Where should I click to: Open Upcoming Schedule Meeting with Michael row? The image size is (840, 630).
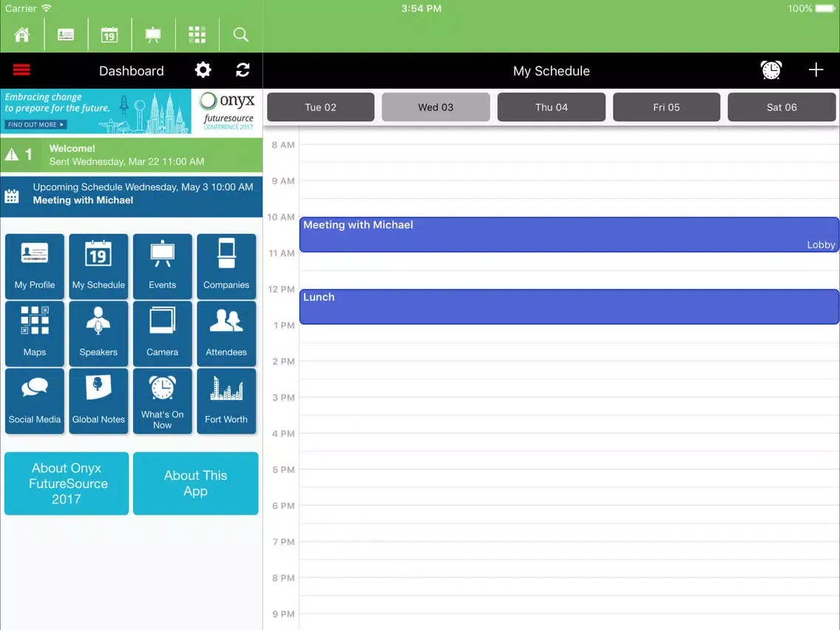pos(132,196)
